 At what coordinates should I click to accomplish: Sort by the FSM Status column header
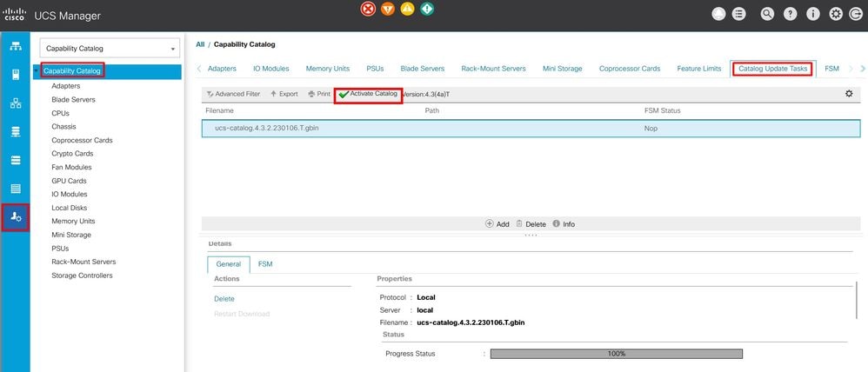pos(662,110)
